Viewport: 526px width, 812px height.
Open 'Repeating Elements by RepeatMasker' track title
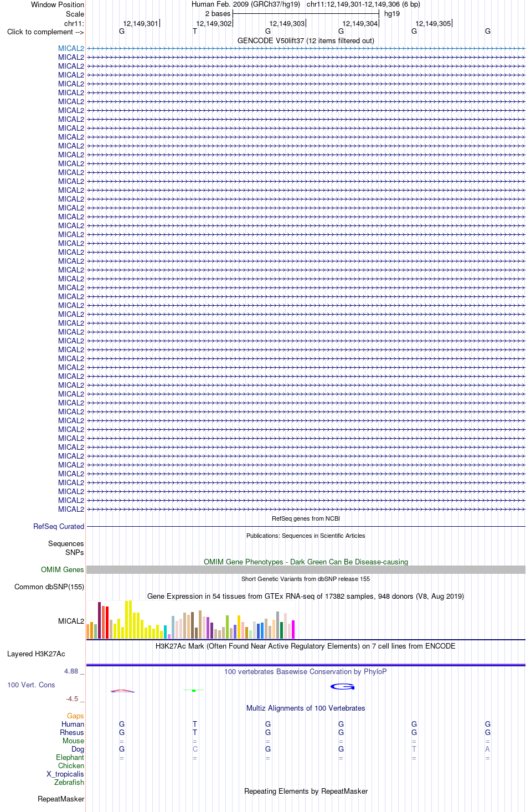(x=306, y=791)
